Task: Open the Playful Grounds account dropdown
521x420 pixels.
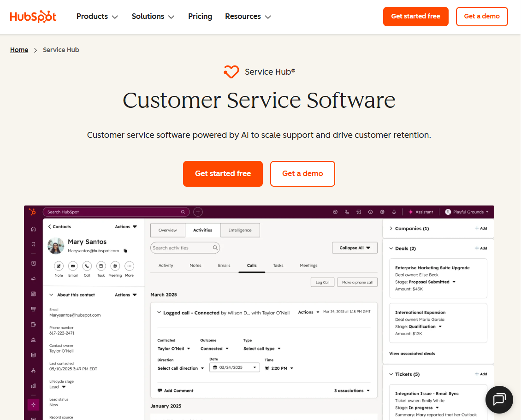Action: click(467, 212)
